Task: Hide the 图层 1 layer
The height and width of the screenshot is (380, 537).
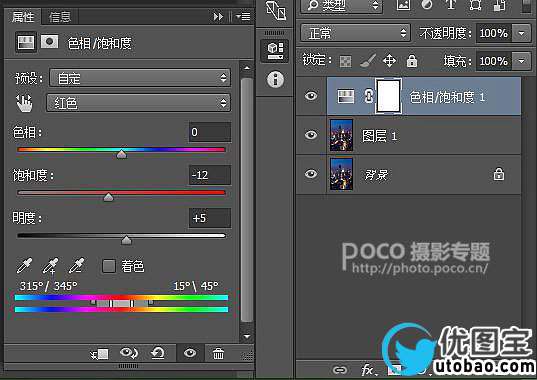Action: (311, 135)
